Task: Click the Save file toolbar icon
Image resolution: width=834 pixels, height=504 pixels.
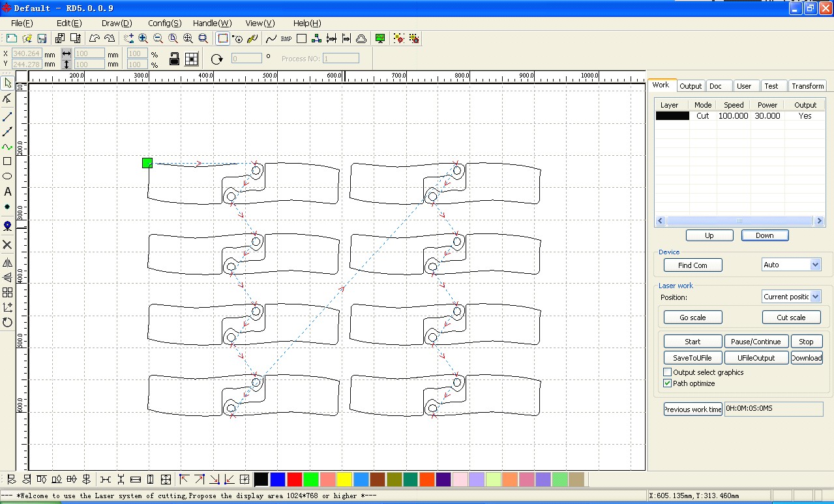Action: coord(42,39)
